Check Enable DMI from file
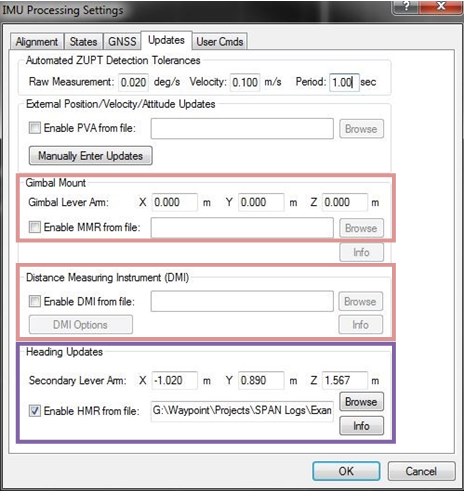 (35, 301)
